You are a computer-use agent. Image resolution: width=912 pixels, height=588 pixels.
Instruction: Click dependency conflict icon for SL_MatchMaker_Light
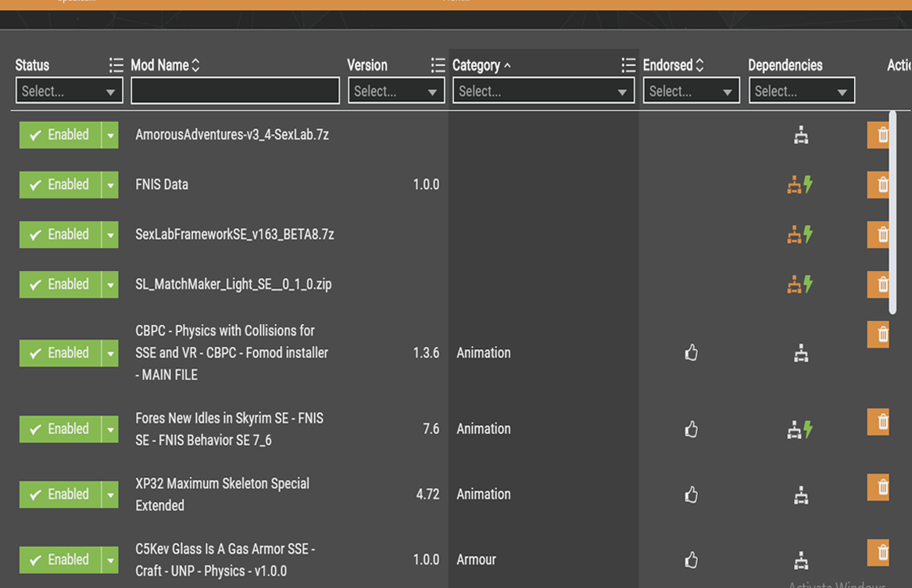point(799,284)
